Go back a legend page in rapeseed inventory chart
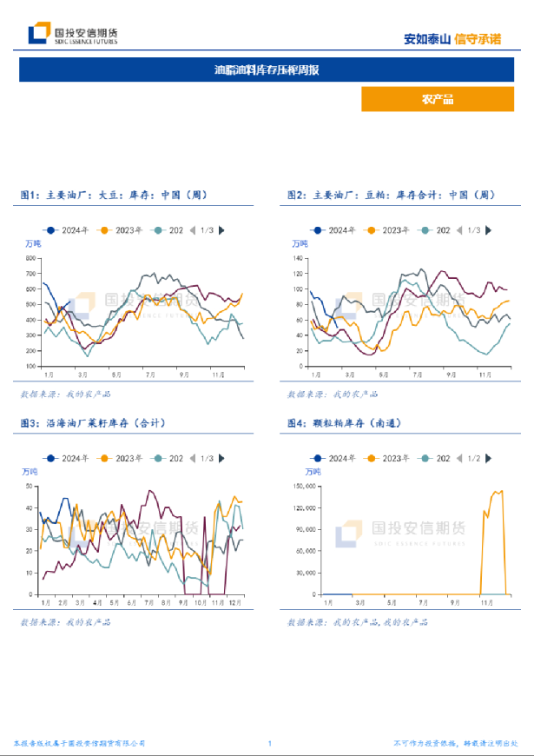The image size is (534, 756). pyautogui.click(x=192, y=458)
